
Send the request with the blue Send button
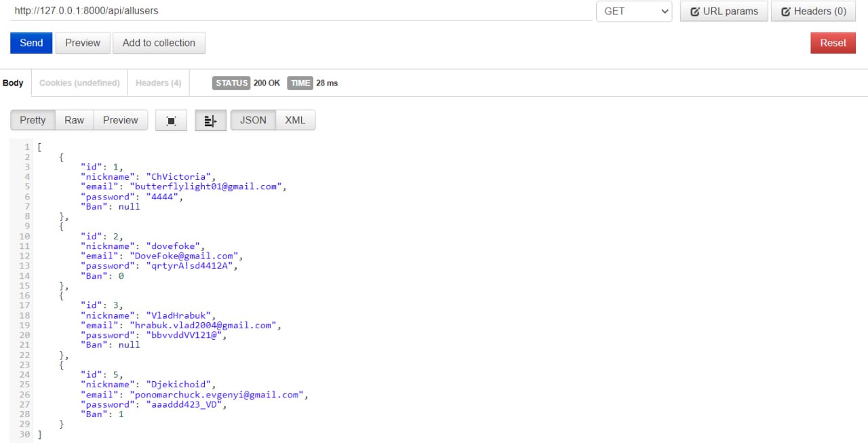click(31, 43)
